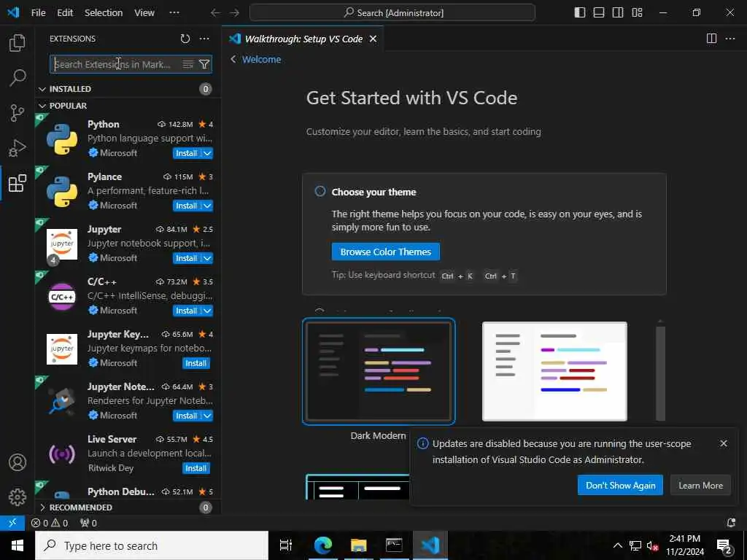Click the Learn More button
This screenshot has width=747, height=560.
click(x=700, y=485)
